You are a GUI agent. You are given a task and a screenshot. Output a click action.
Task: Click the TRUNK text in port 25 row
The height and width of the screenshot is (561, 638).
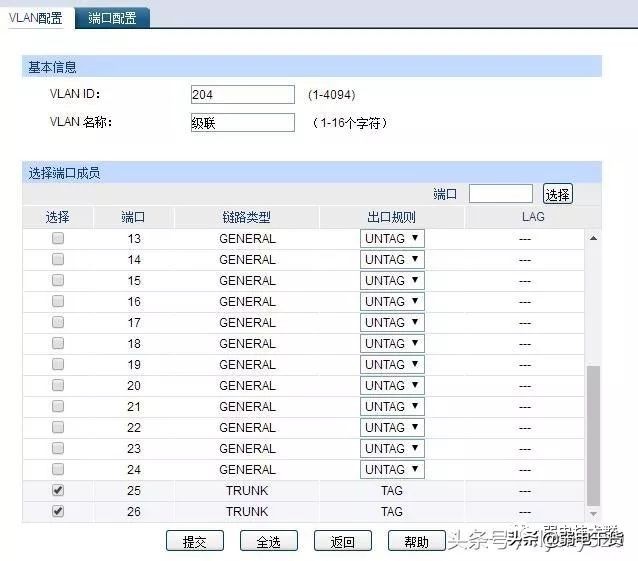(247, 491)
